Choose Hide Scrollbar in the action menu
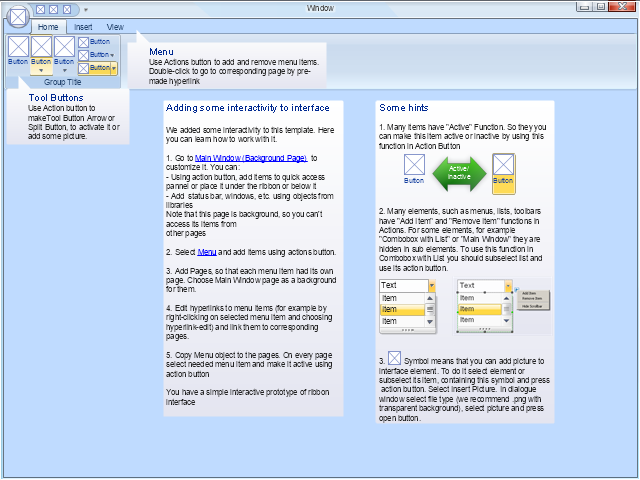 click(x=532, y=306)
